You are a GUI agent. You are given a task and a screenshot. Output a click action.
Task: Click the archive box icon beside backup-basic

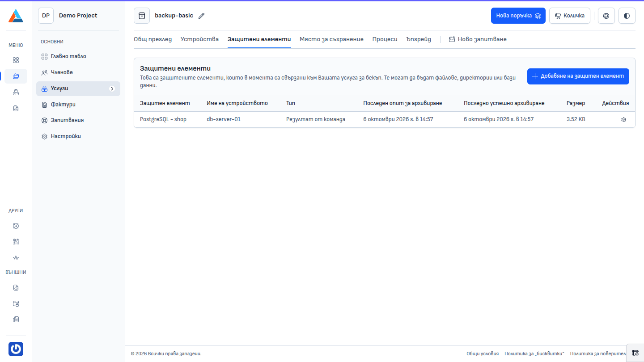point(142,16)
